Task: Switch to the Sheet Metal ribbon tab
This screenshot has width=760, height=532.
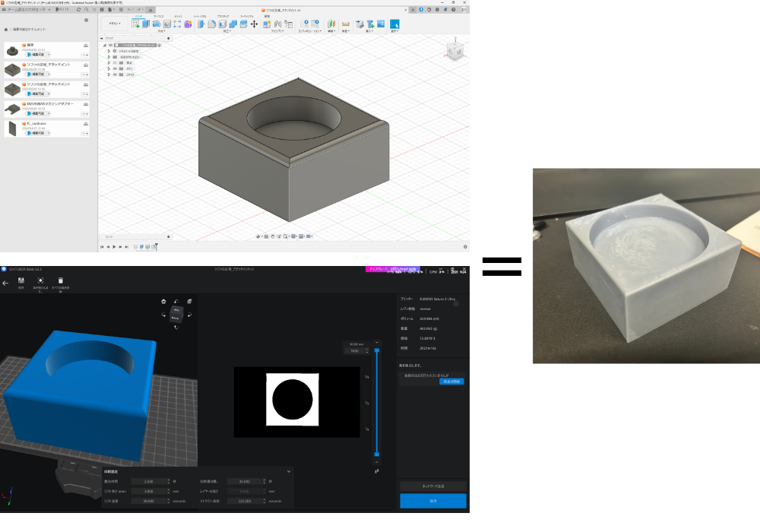Action: coord(199,15)
